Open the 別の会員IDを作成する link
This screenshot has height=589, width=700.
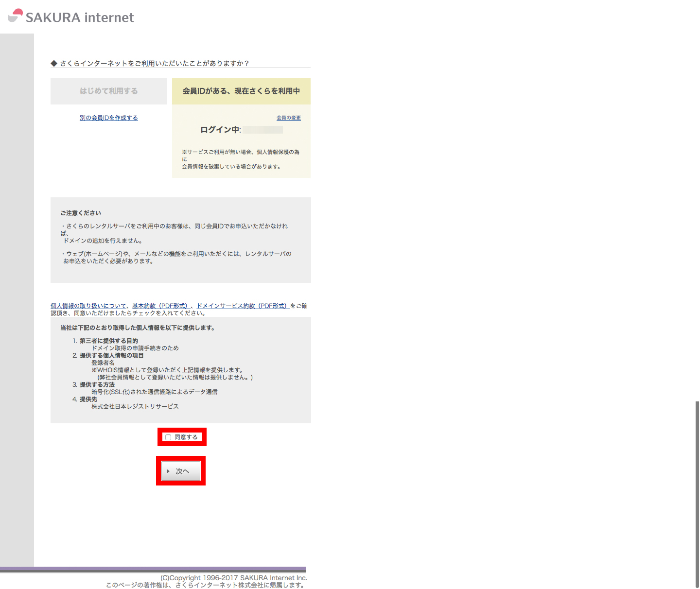[x=109, y=118]
